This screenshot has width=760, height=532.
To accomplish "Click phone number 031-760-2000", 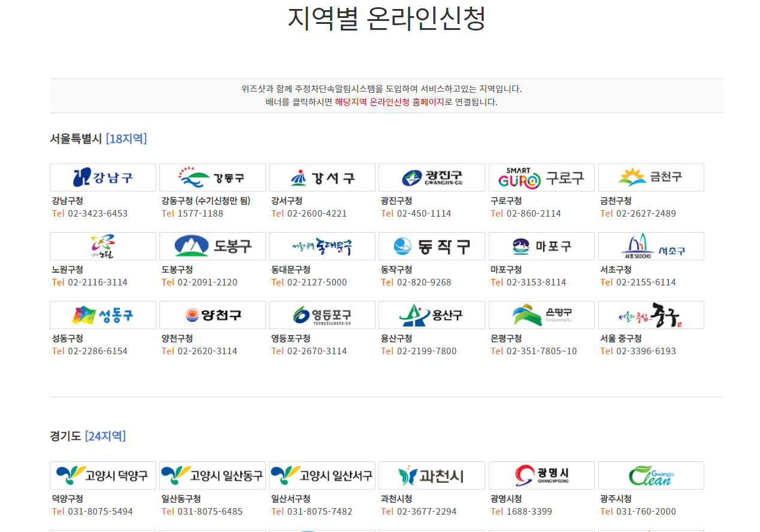I will [646, 512].
